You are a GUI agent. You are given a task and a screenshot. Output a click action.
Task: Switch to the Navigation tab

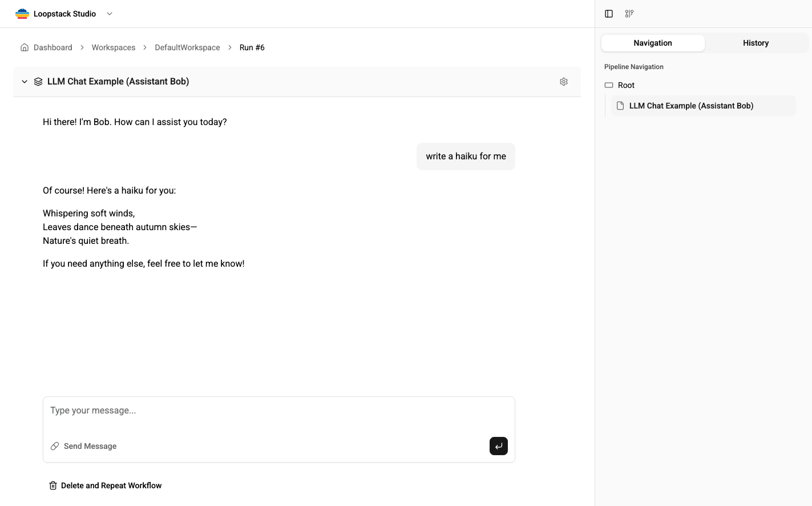tap(652, 42)
